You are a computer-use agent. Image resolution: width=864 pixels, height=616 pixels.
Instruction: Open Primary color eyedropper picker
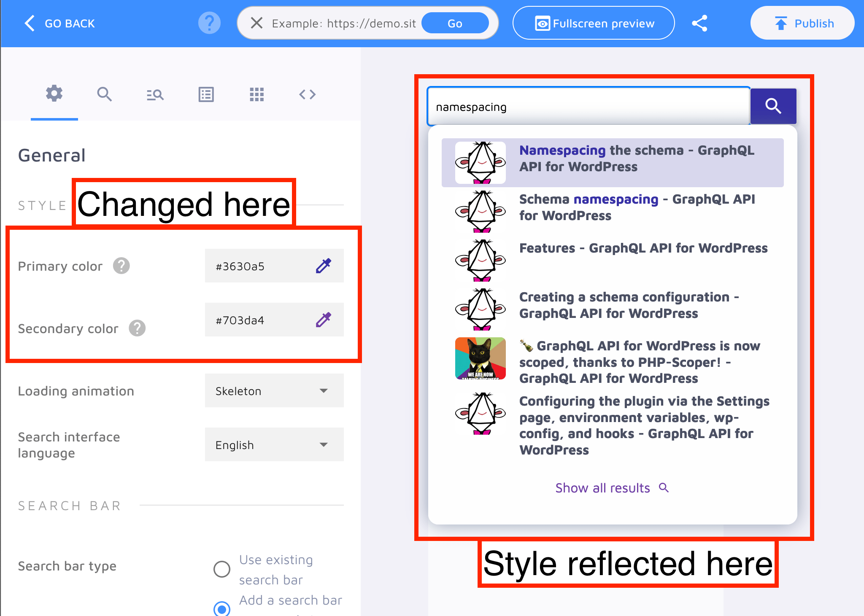[324, 266]
